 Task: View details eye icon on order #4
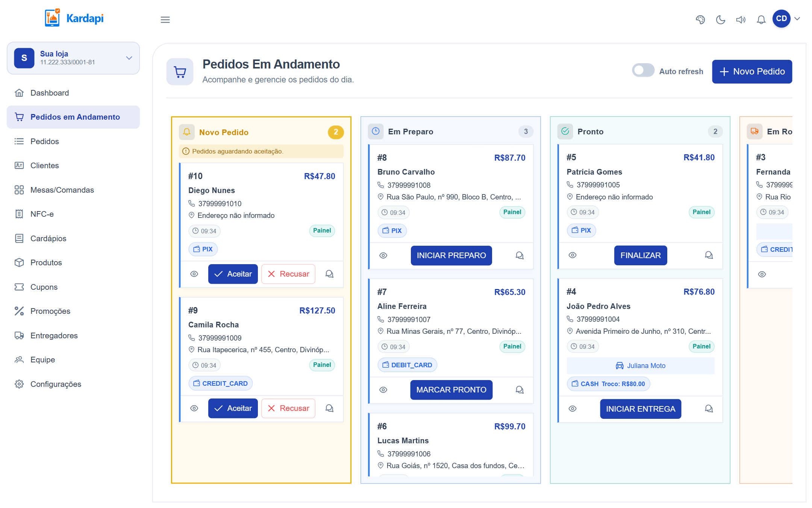tap(572, 409)
